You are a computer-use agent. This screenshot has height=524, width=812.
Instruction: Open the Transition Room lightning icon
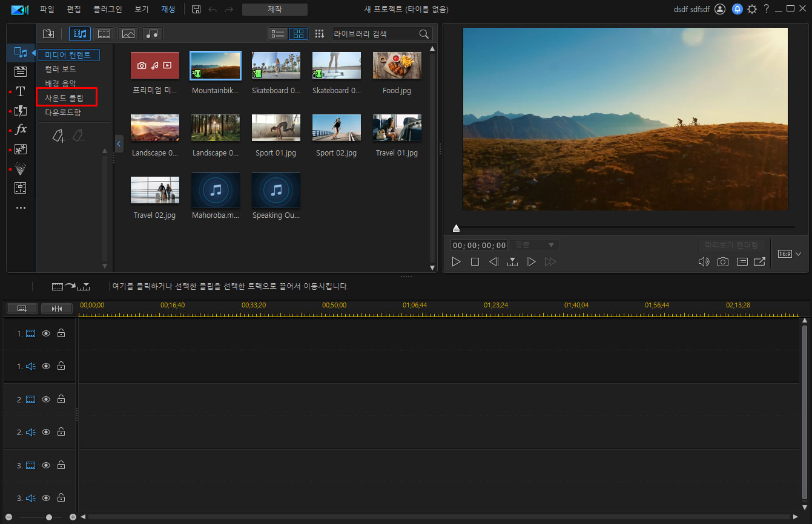[x=21, y=111]
